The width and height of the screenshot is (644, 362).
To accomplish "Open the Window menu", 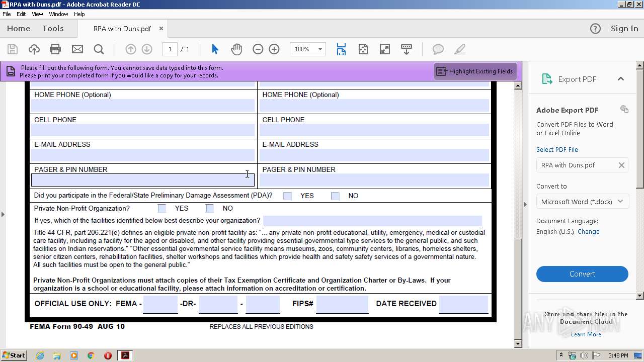I will click(58, 14).
